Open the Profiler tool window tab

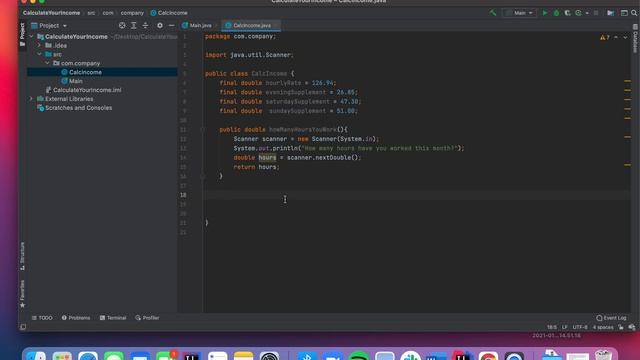(147, 318)
